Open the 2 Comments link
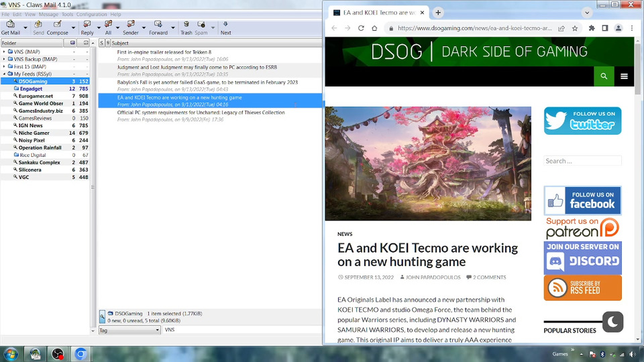 tap(489, 278)
